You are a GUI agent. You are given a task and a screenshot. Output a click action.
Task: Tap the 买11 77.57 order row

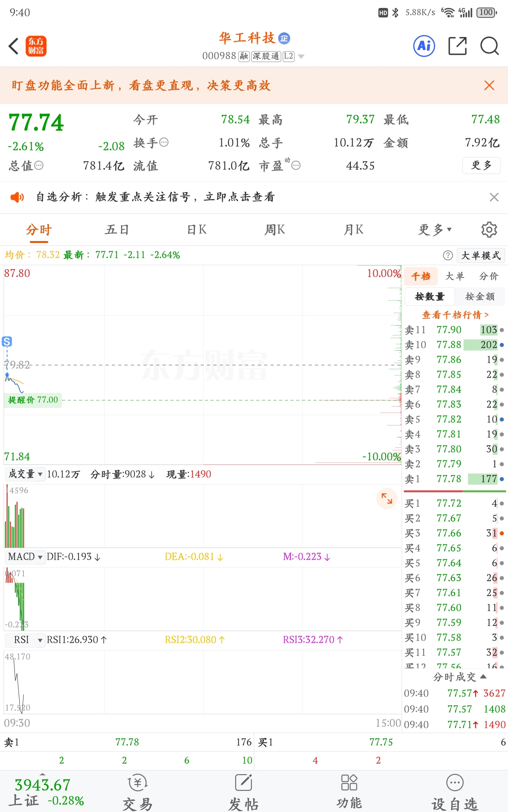pos(454,652)
